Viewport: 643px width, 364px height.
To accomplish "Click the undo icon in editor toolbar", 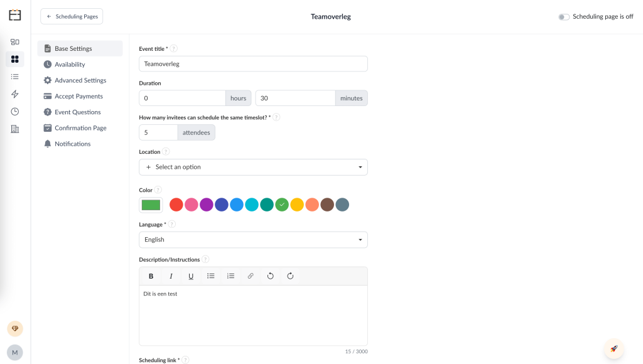I will tap(270, 276).
